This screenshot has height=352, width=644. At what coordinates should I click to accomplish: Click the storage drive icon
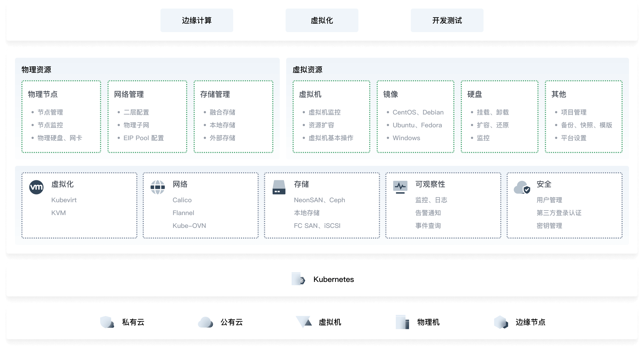pos(279,187)
